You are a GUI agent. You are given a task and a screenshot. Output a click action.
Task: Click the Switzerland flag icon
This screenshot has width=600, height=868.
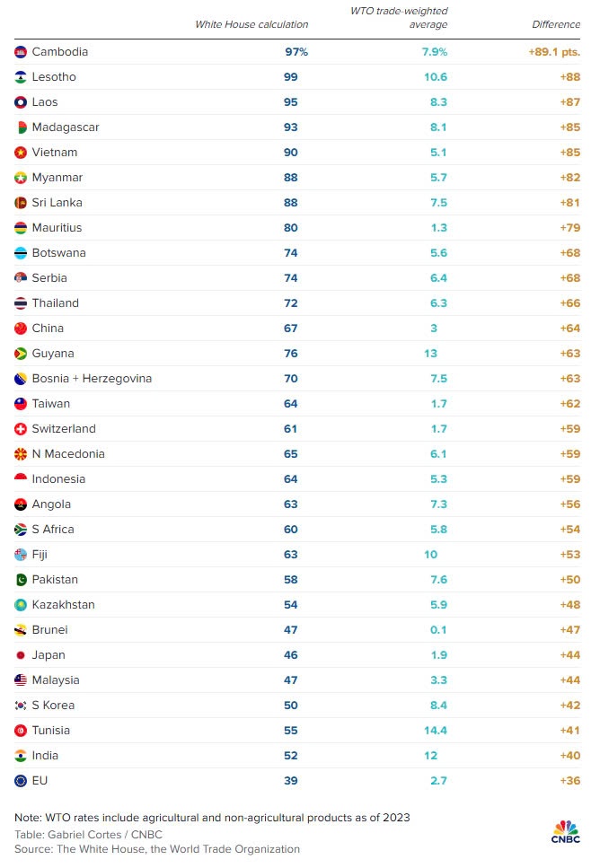click(21, 429)
